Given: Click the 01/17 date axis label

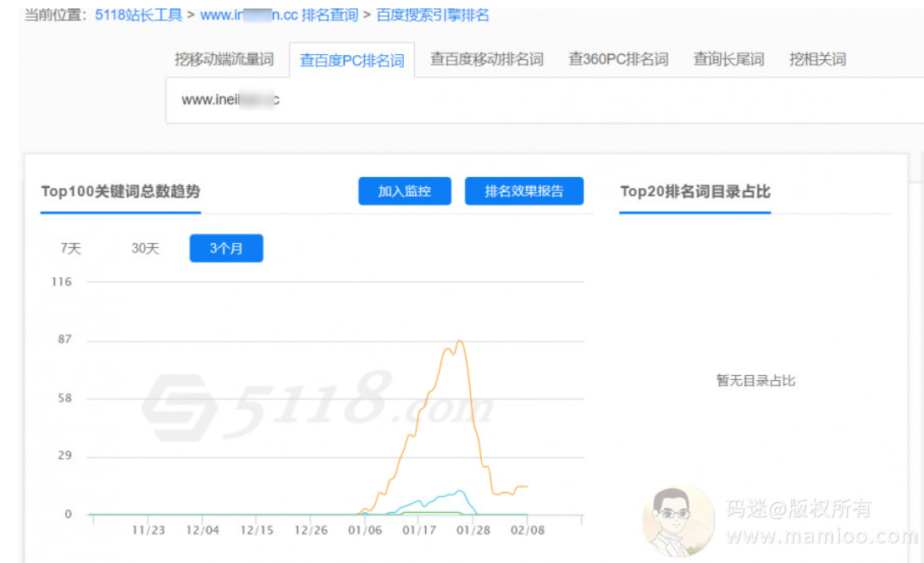Looking at the screenshot, I should (419, 530).
